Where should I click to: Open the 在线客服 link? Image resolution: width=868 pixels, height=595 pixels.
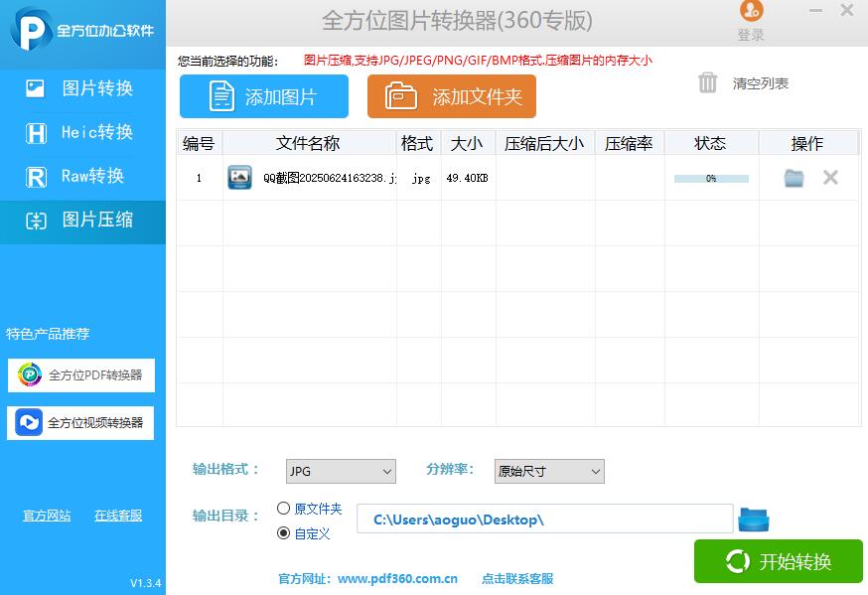(118, 516)
